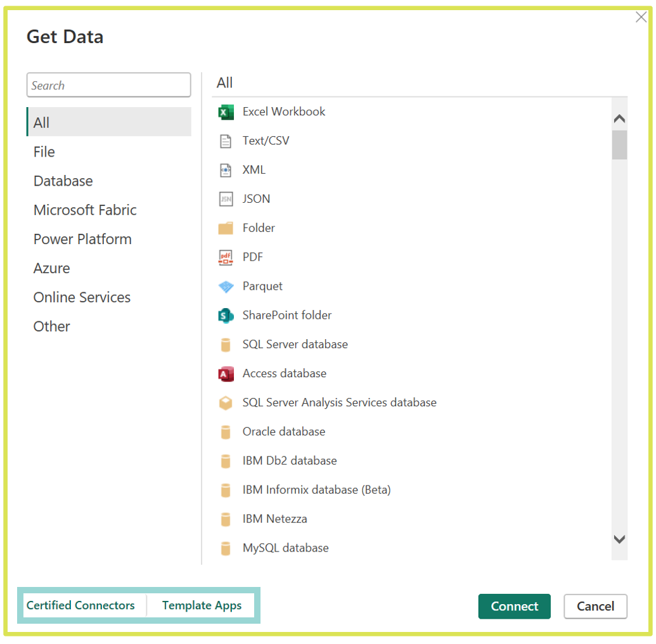Select the IBM Netezza label
Image resolution: width=656 pixels, height=644 pixels.
pos(274,519)
